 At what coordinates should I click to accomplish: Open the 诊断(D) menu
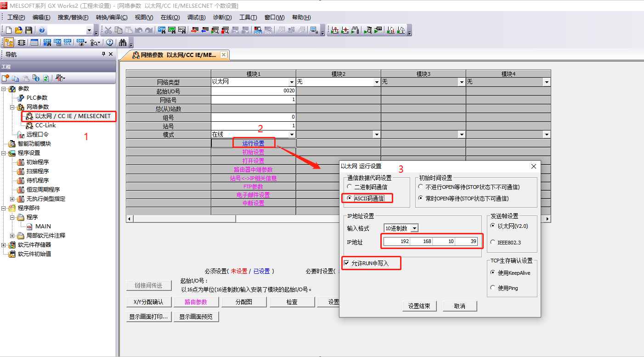point(222,17)
